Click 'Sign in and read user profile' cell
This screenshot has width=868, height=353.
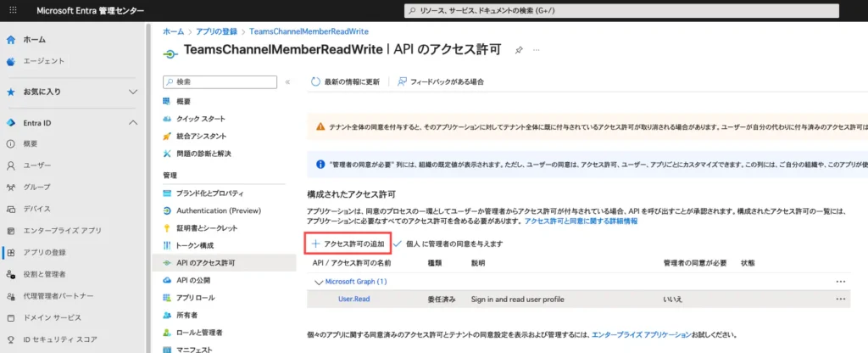point(518,300)
